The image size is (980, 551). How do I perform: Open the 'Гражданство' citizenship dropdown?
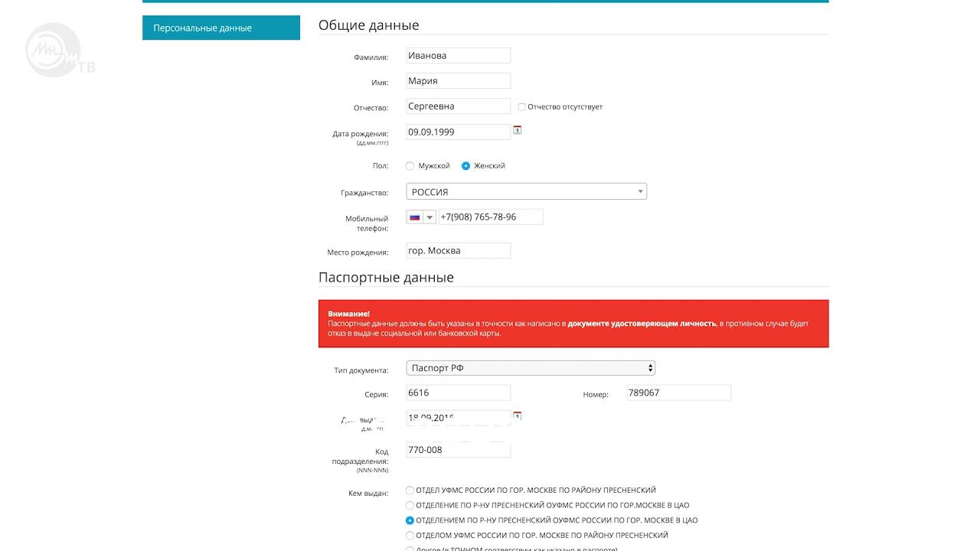coord(526,192)
